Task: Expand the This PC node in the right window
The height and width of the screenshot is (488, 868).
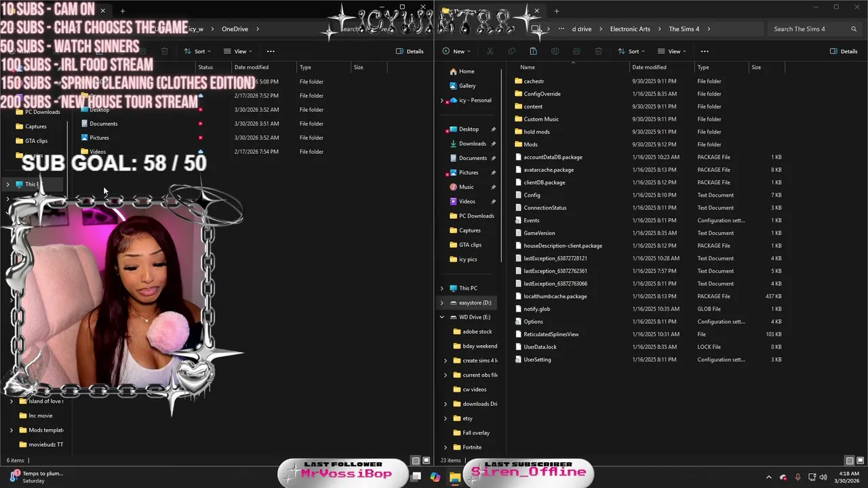Action: [x=442, y=288]
